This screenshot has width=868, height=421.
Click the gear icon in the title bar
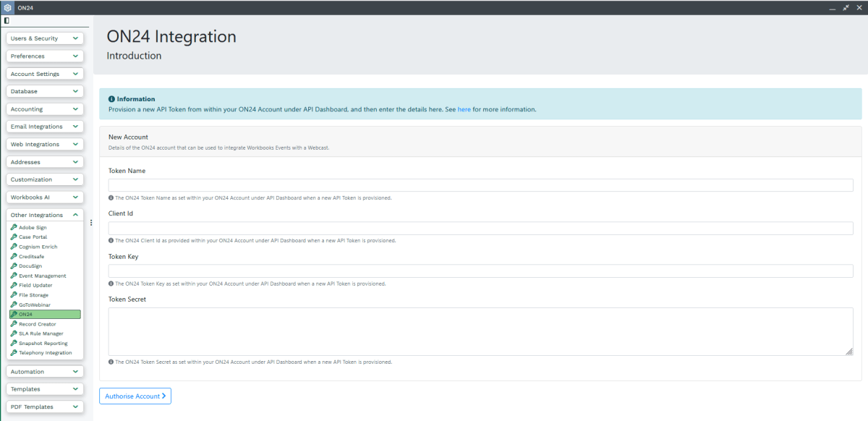click(7, 7)
